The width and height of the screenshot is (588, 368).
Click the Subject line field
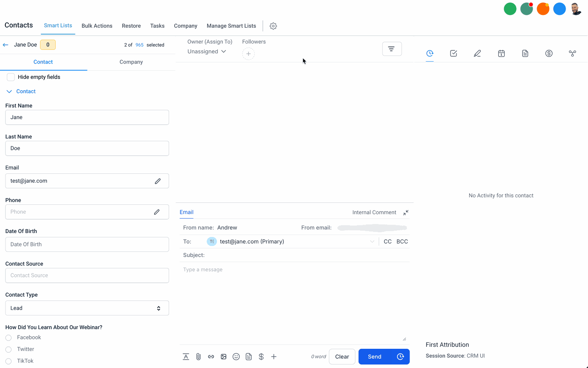click(x=295, y=255)
